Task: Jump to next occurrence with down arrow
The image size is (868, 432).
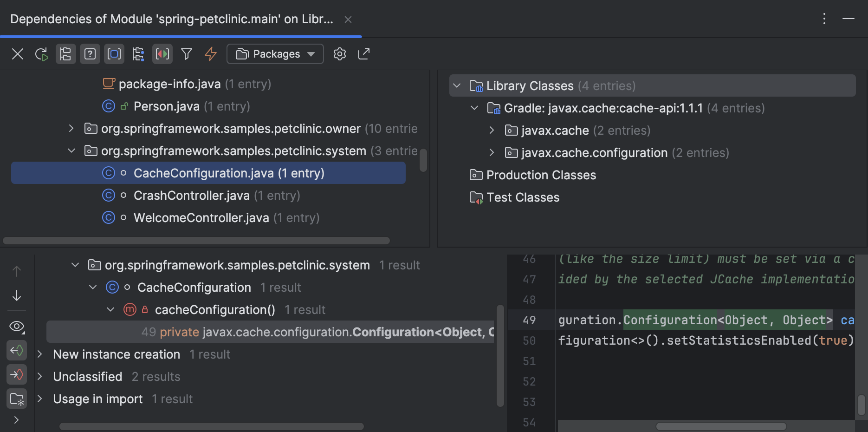Action: 16,295
